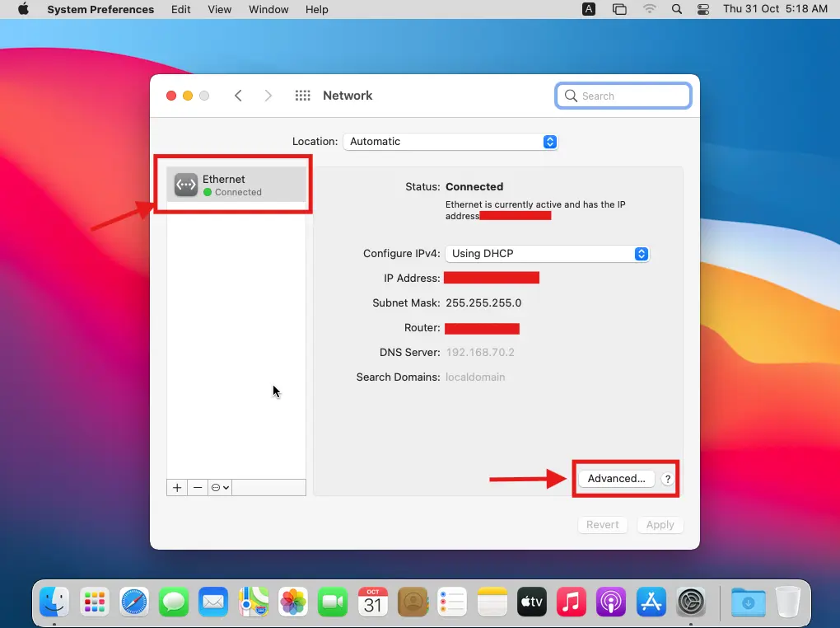Open Spotlight search magnifier icon
This screenshot has height=628, width=840.
pyautogui.click(x=677, y=9)
